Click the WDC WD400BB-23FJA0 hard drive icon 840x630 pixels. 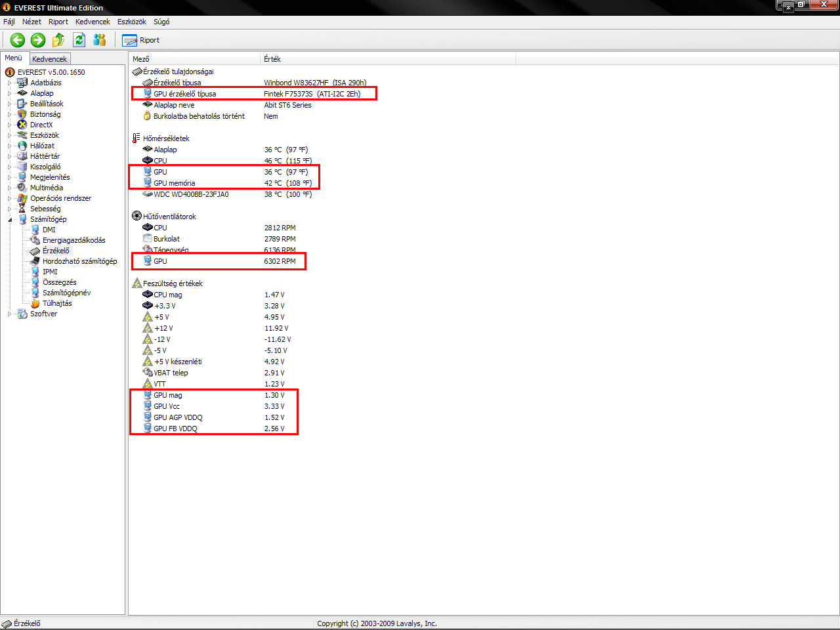coord(148,194)
